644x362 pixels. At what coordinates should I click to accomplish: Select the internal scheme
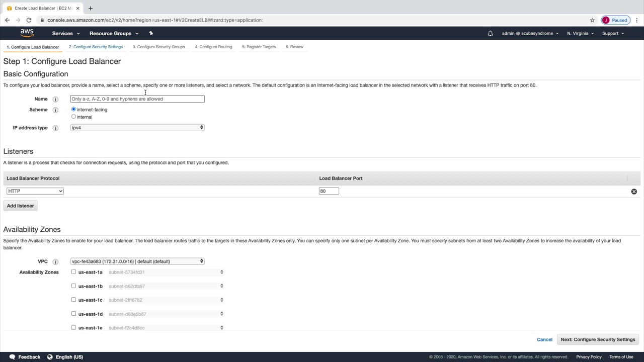[x=73, y=117]
